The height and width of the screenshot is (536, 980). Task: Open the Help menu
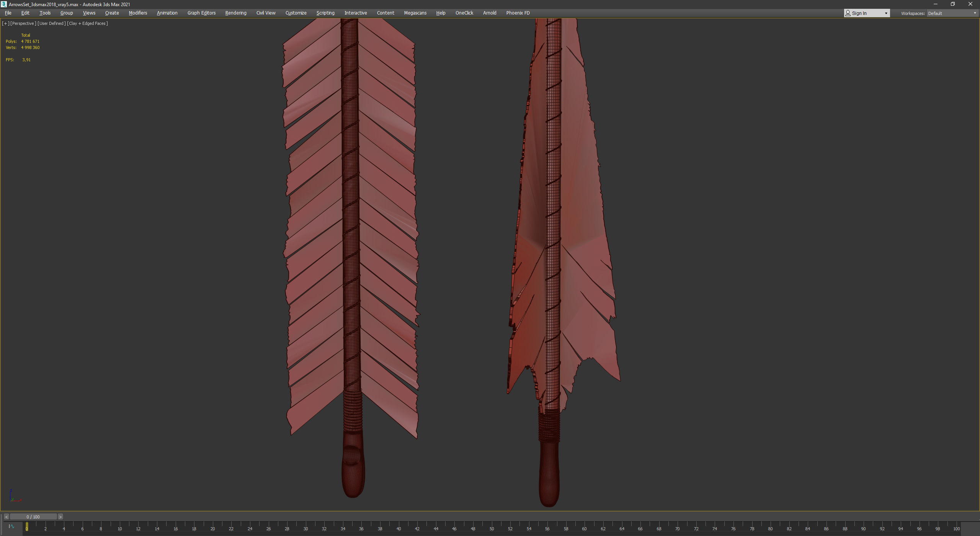pyautogui.click(x=441, y=13)
